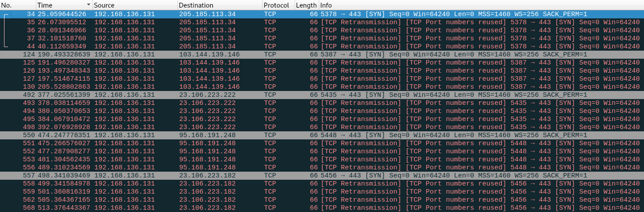Select last packet number 568
644x212 pixels.
point(322,208)
